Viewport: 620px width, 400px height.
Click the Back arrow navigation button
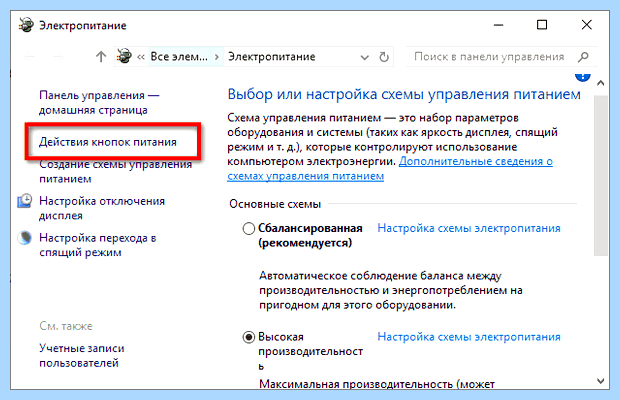coord(30,57)
